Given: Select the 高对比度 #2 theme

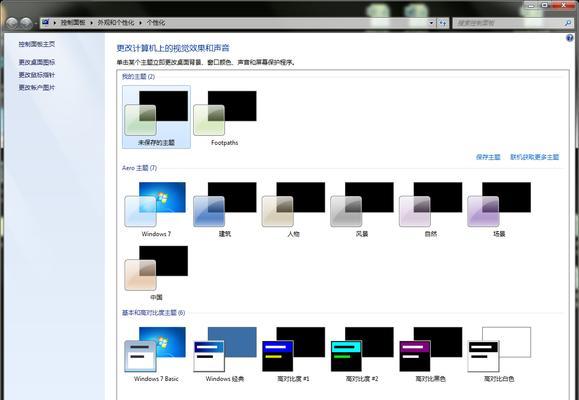Looking at the screenshot, I should 362,354.
